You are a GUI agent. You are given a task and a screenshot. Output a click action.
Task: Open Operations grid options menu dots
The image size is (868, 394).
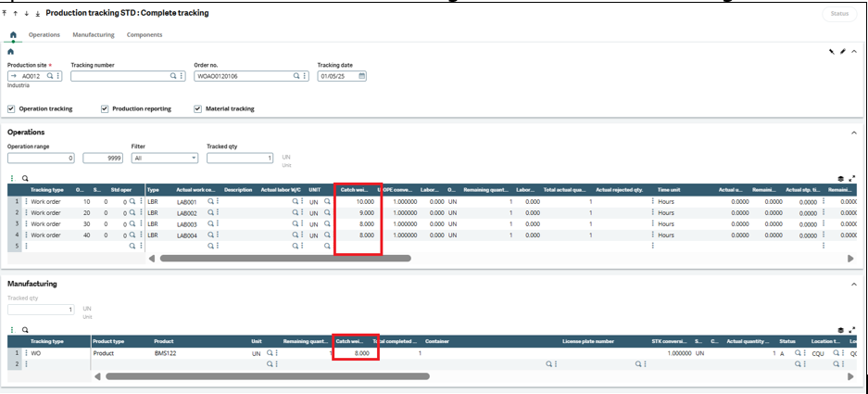click(x=13, y=178)
